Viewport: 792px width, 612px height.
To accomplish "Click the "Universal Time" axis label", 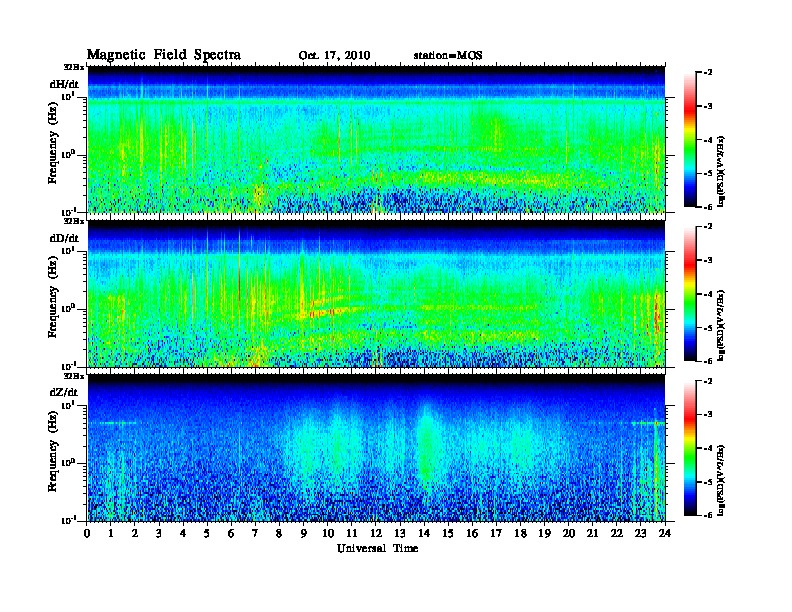I will pos(377,548).
